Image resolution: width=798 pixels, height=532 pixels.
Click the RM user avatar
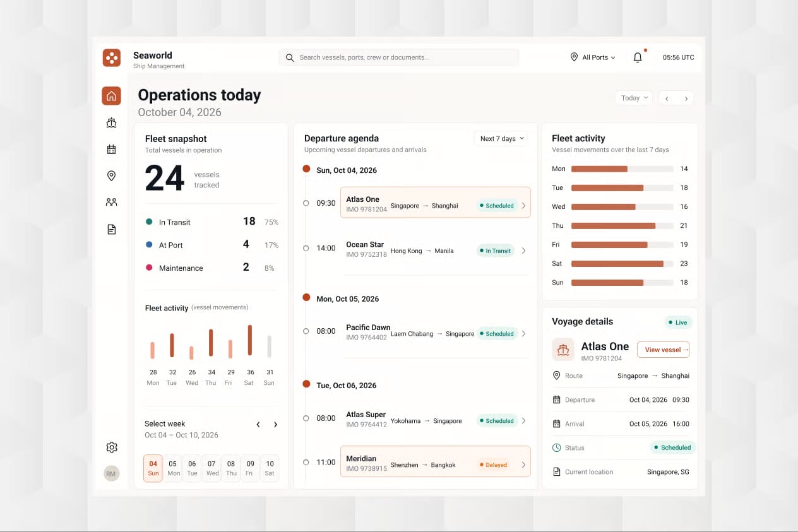coord(112,473)
